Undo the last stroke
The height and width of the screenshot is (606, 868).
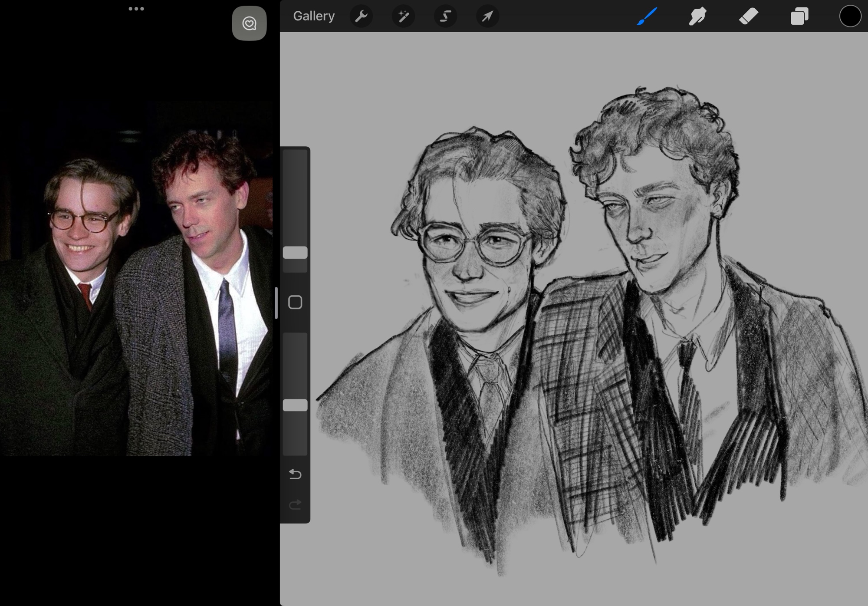295,474
